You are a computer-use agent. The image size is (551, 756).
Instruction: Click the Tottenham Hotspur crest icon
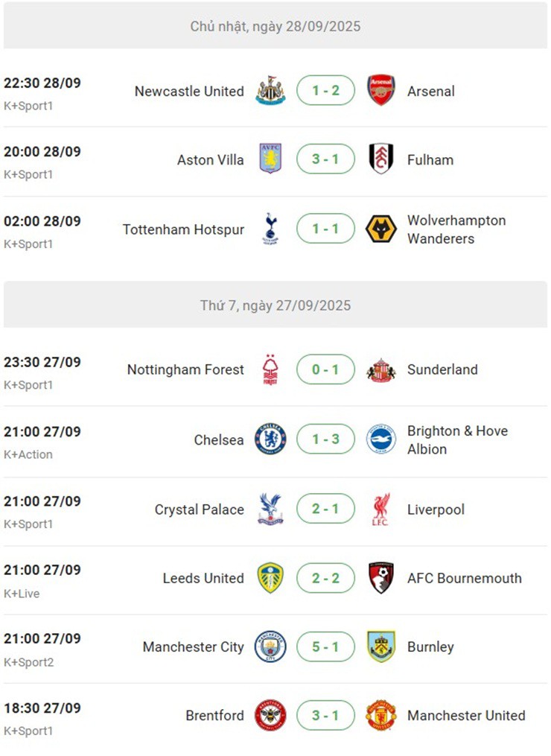(270, 229)
